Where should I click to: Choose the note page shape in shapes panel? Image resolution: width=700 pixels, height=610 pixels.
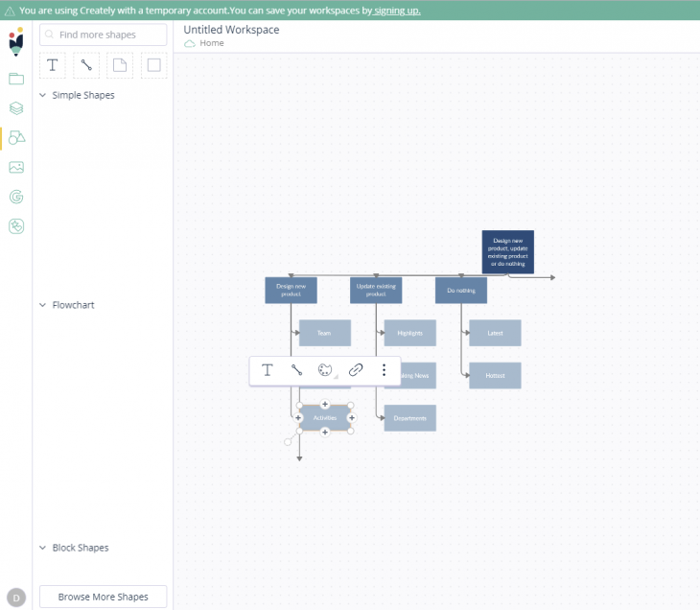click(120, 65)
